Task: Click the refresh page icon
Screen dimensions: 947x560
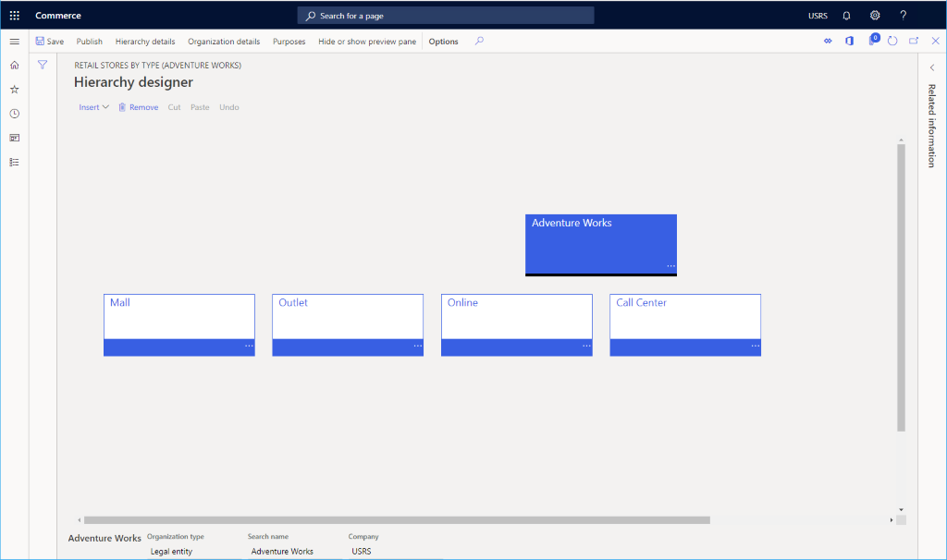Action: coord(892,41)
